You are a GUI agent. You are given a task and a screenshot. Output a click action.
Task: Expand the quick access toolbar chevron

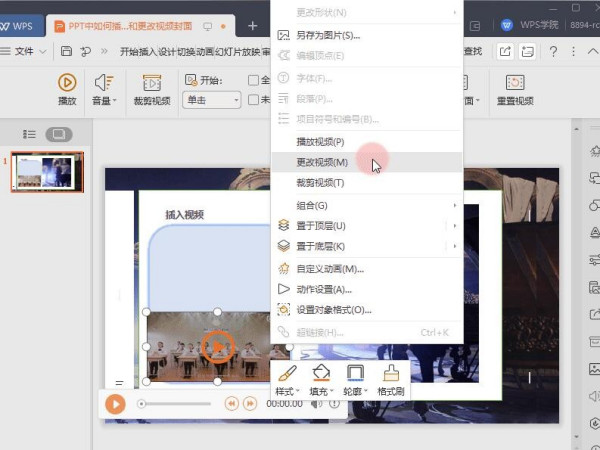pos(104,51)
